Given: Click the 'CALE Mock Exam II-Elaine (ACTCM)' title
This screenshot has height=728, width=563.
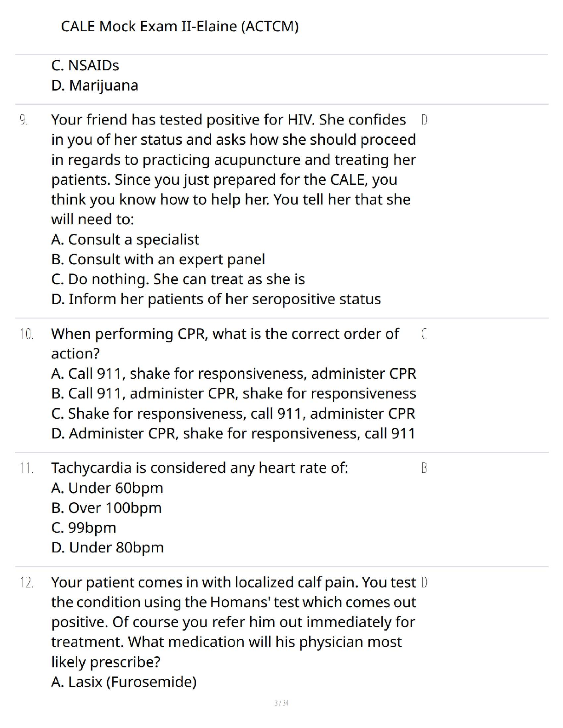Looking at the screenshot, I should [179, 26].
